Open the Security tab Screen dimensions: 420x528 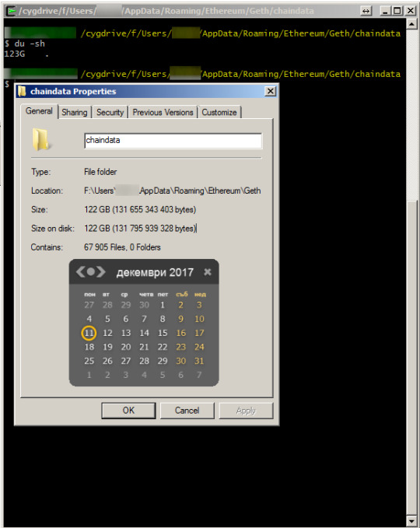tap(110, 112)
